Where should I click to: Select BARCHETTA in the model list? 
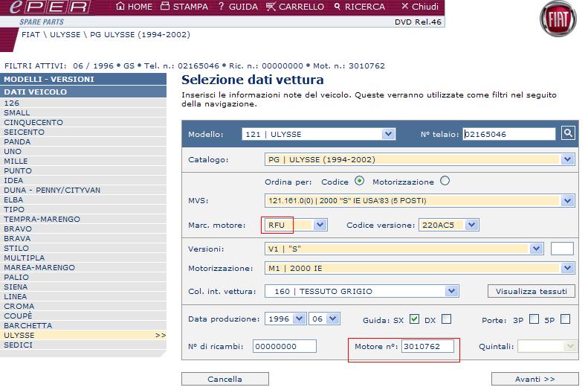(28, 326)
